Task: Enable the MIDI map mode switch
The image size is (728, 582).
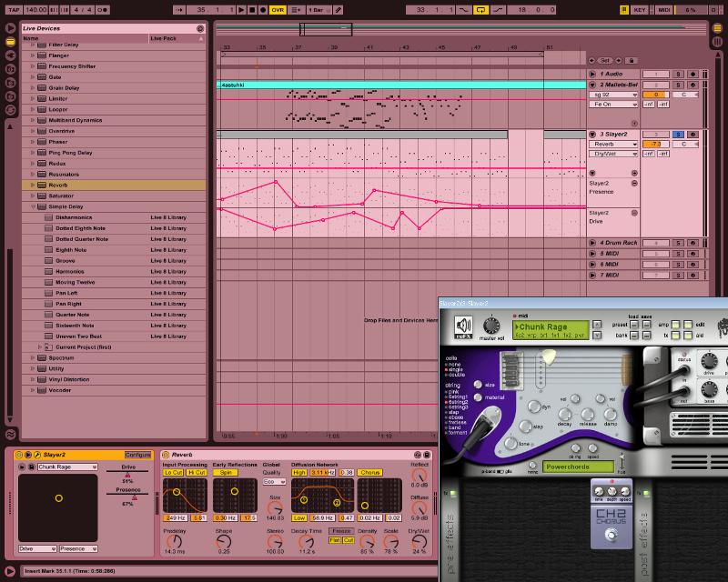Action: 664,10
